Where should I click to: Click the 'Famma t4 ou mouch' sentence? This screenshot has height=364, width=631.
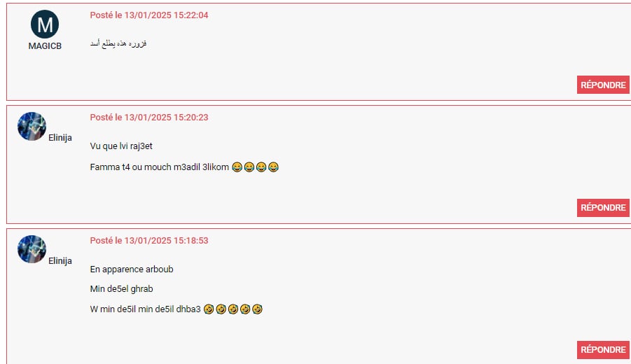coord(160,167)
